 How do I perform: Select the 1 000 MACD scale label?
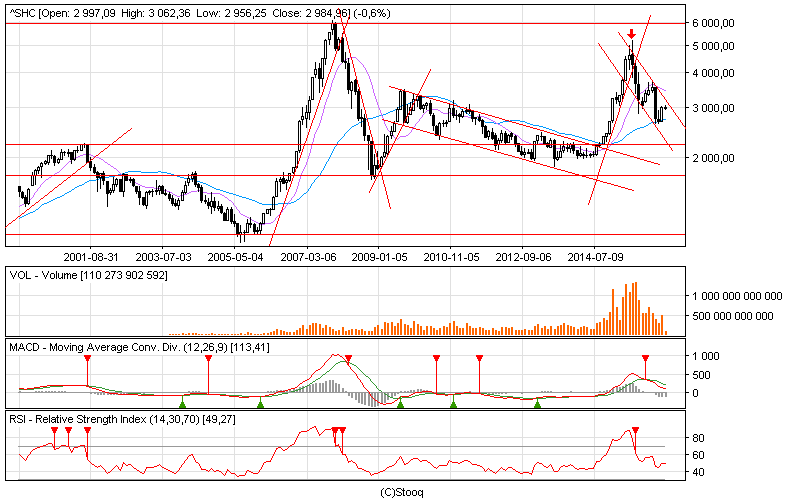pos(706,356)
